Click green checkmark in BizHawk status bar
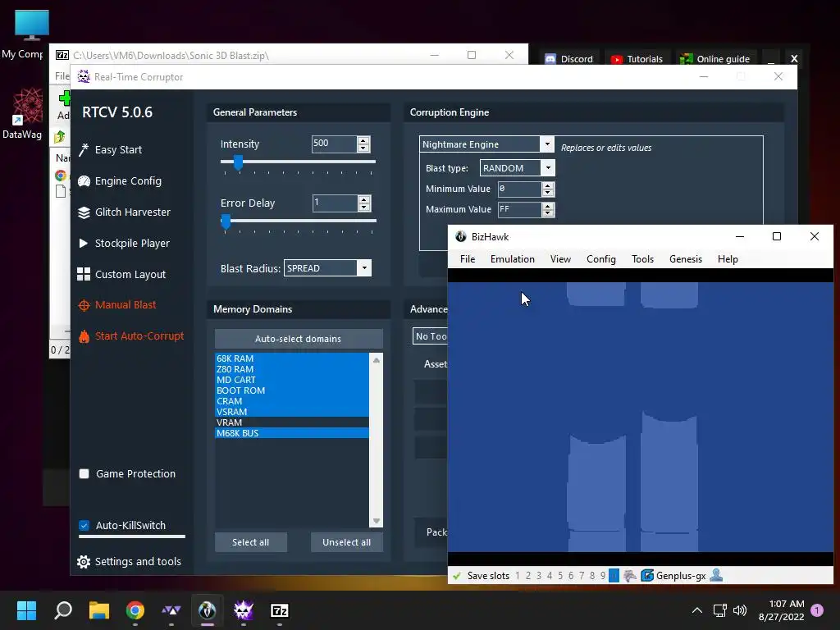 click(x=457, y=576)
